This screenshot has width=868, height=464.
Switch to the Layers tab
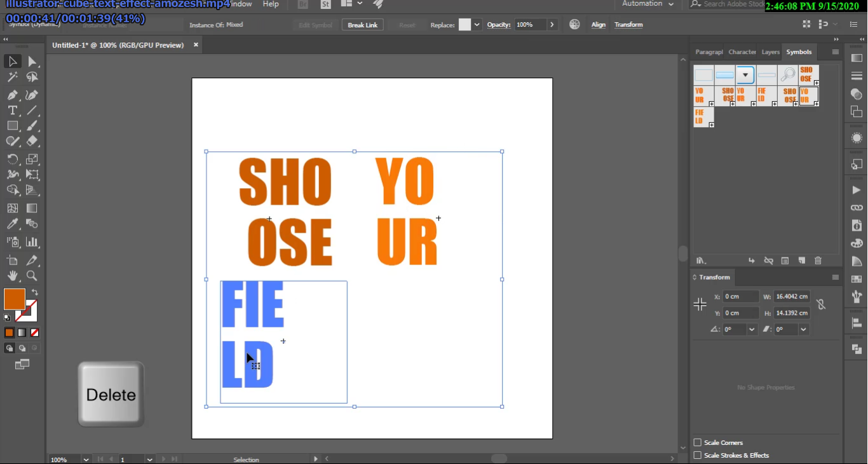tap(771, 52)
